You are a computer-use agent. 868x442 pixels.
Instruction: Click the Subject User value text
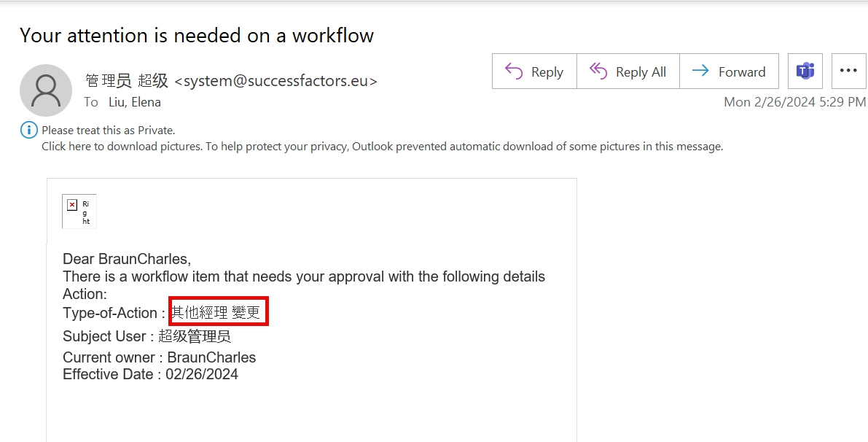click(195, 336)
